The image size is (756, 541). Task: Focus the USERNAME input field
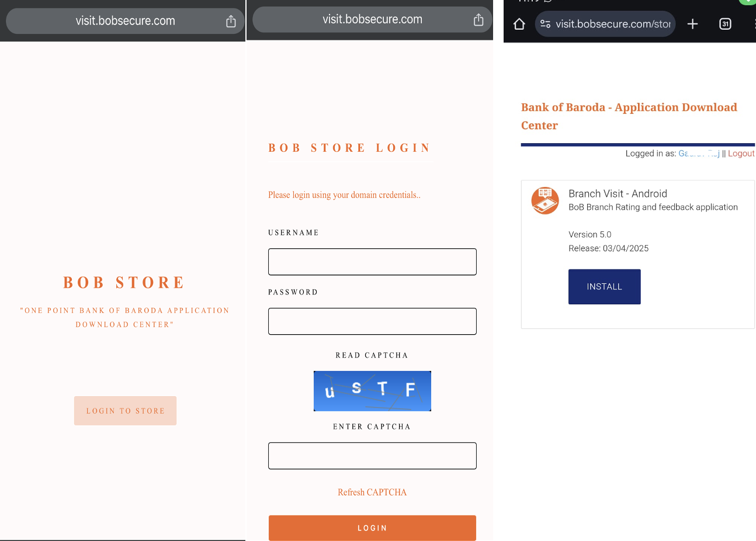pos(372,262)
